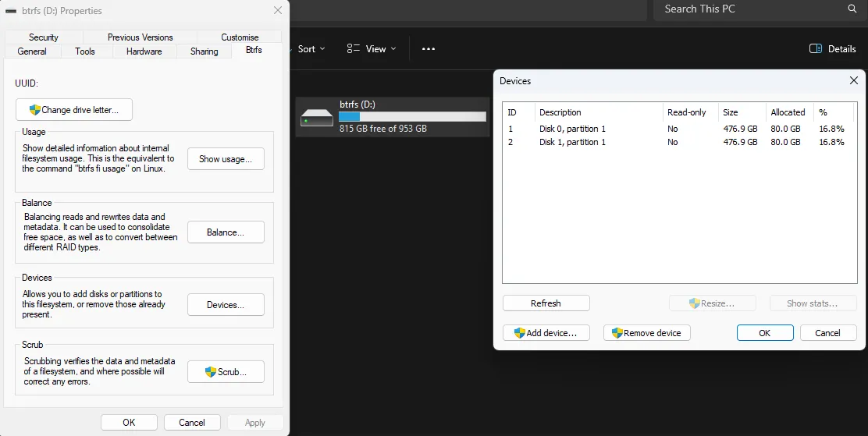Click Cancel in the Devices dialog
Viewport: 868px width, 436px height.
pos(828,332)
